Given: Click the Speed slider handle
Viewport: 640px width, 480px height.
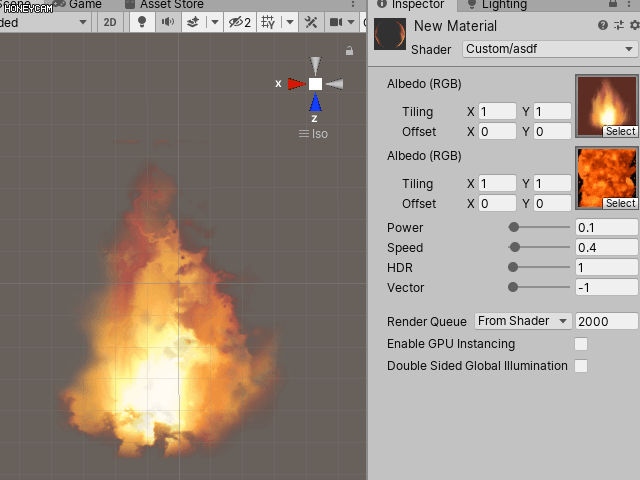Looking at the screenshot, I should (x=515, y=247).
